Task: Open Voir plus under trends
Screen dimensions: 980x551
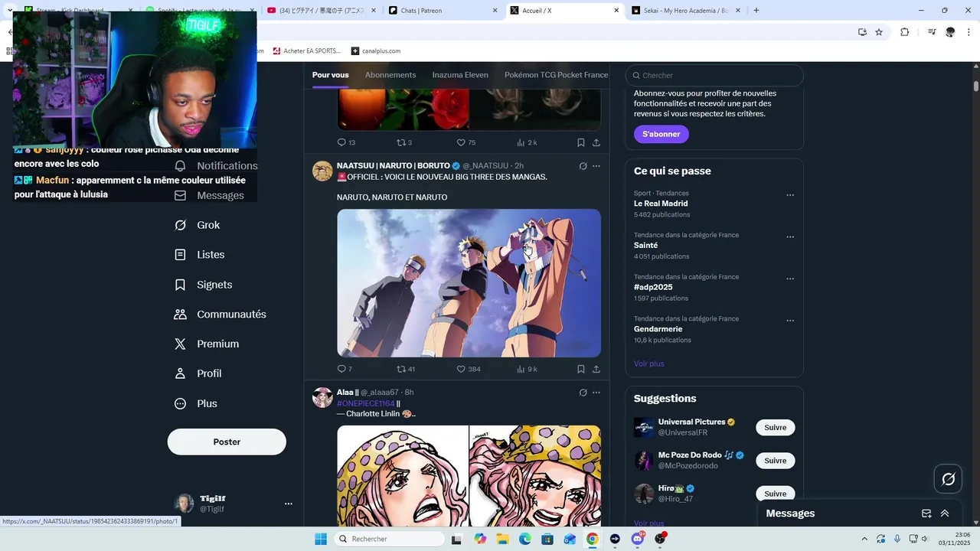Action: pyautogui.click(x=649, y=364)
